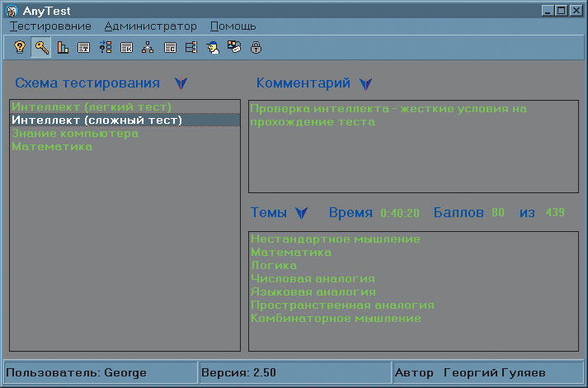Select Нестандартное мышление topic
Screen dimensions: 588x388
[336, 239]
